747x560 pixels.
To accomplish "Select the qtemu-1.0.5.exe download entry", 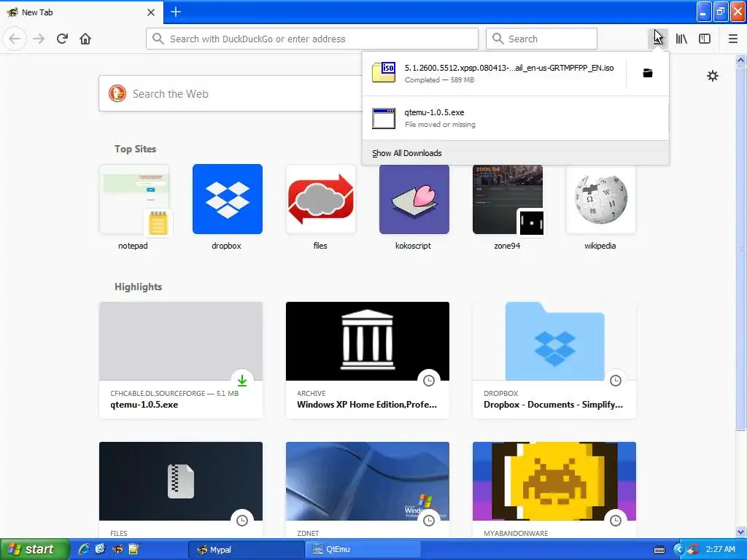I will point(516,118).
